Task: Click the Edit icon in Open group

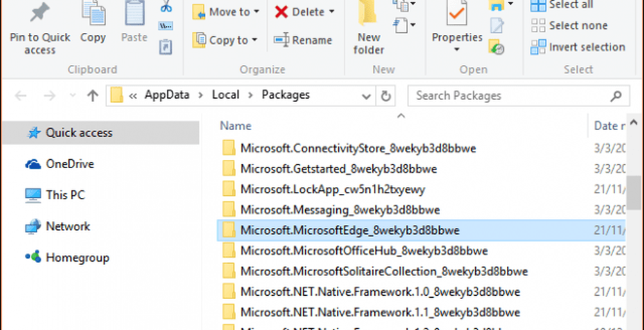Action: 497,26
